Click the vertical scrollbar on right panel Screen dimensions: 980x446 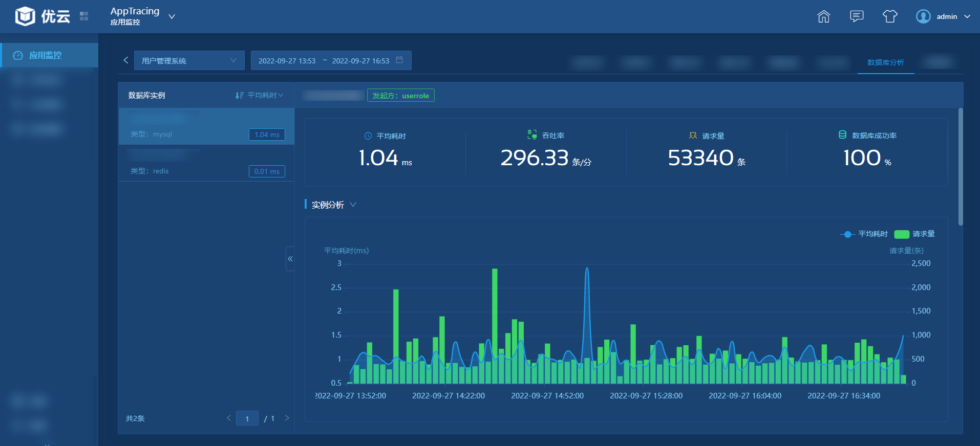pos(961,167)
